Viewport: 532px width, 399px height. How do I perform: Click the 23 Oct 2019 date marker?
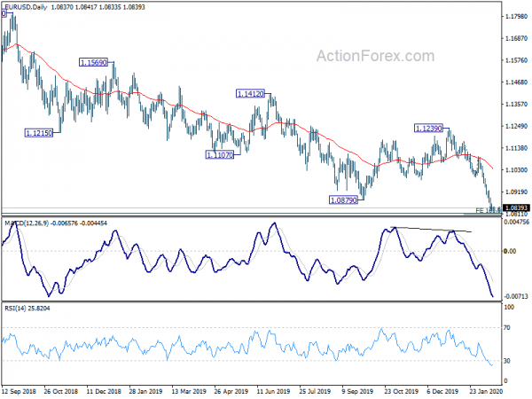[x=401, y=391]
